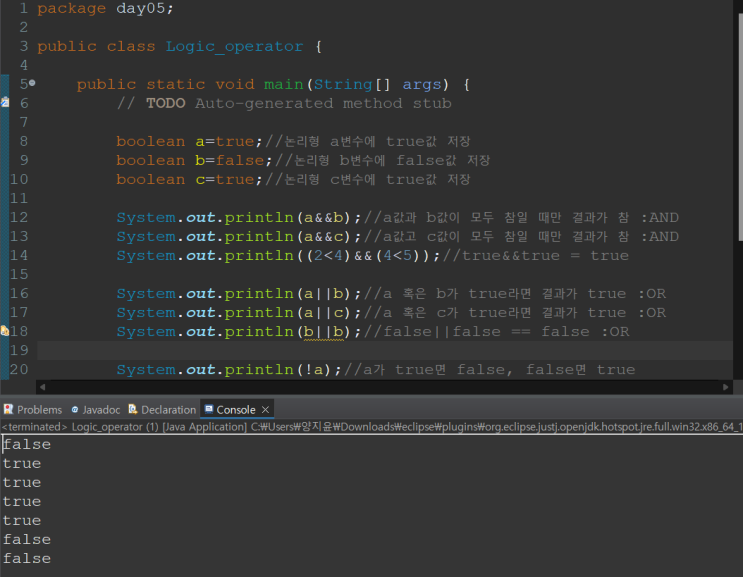Click the editor horizontal scrollbar track
Image resolution: width=743 pixels, height=577 pixels.
[384, 387]
